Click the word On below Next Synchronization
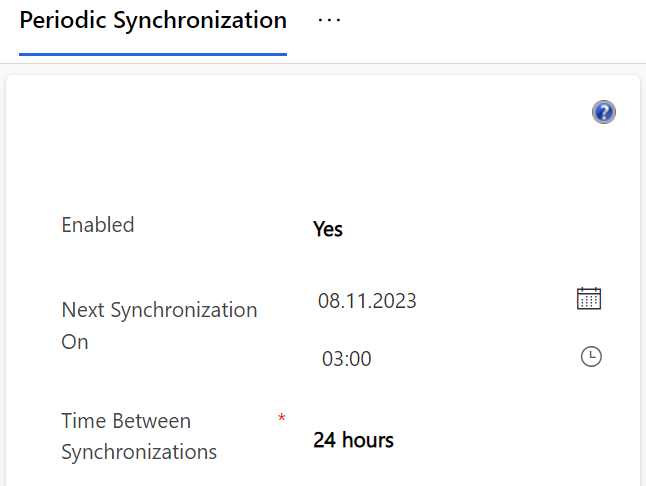646x486 pixels. [x=75, y=342]
